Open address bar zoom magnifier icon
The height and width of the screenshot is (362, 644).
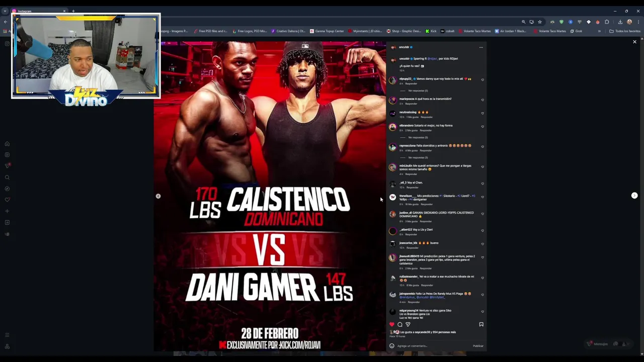524,22
